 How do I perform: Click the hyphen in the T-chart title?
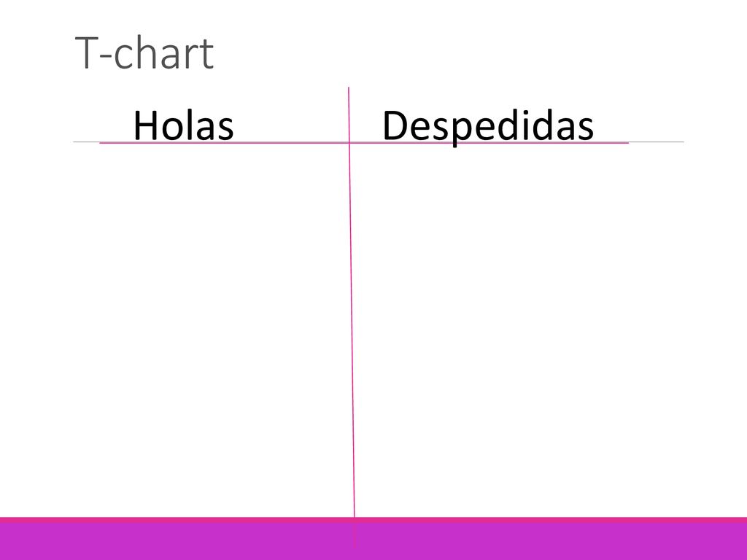pos(107,57)
